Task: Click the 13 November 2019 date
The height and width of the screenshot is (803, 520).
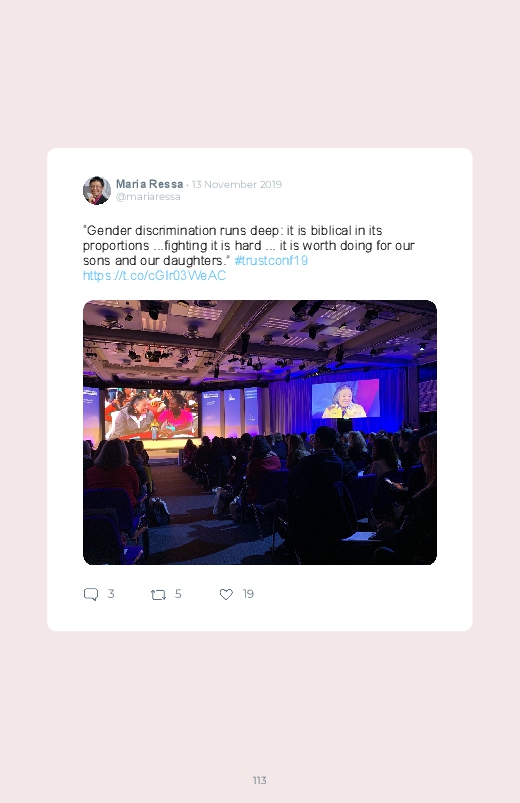Action: pyautogui.click(x=237, y=184)
